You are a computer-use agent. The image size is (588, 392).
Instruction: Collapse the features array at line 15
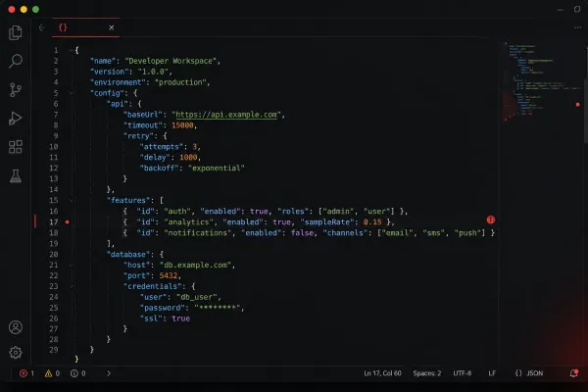coord(71,200)
